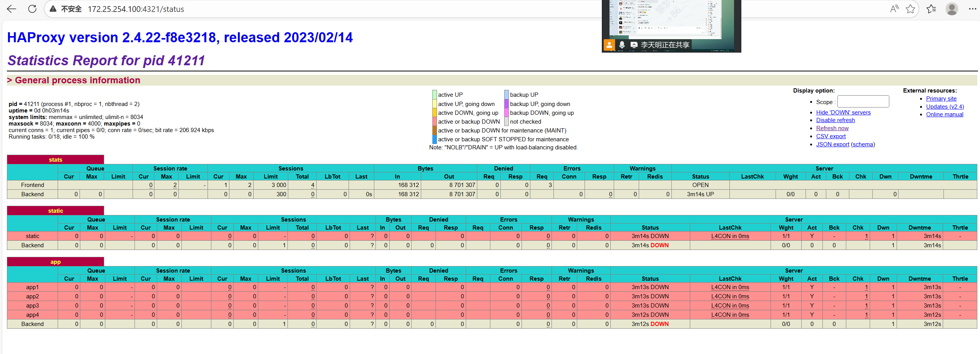The width and height of the screenshot is (980, 354).
Task: Click the not secure warning icon
Action: tap(53, 9)
